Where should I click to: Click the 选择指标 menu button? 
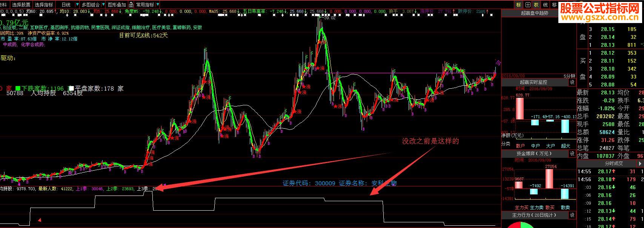[44, 5]
